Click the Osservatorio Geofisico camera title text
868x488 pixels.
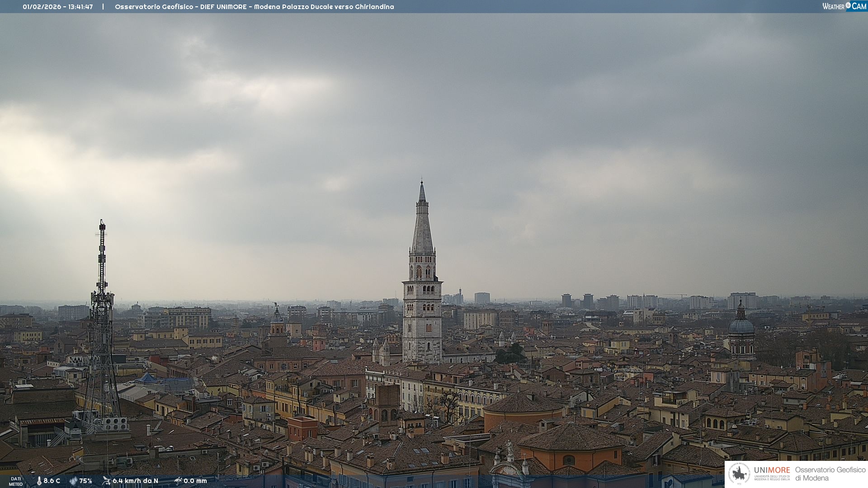(254, 7)
